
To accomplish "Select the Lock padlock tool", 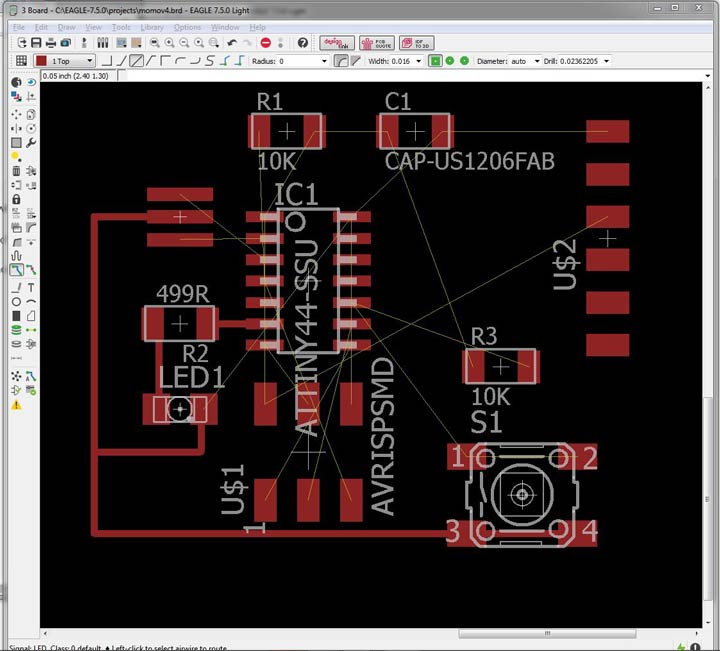I will 16,199.
